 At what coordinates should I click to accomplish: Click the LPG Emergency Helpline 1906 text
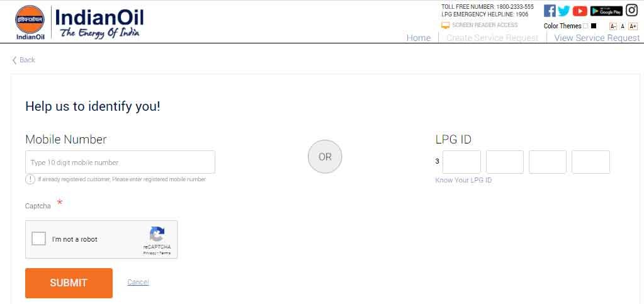(x=485, y=14)
